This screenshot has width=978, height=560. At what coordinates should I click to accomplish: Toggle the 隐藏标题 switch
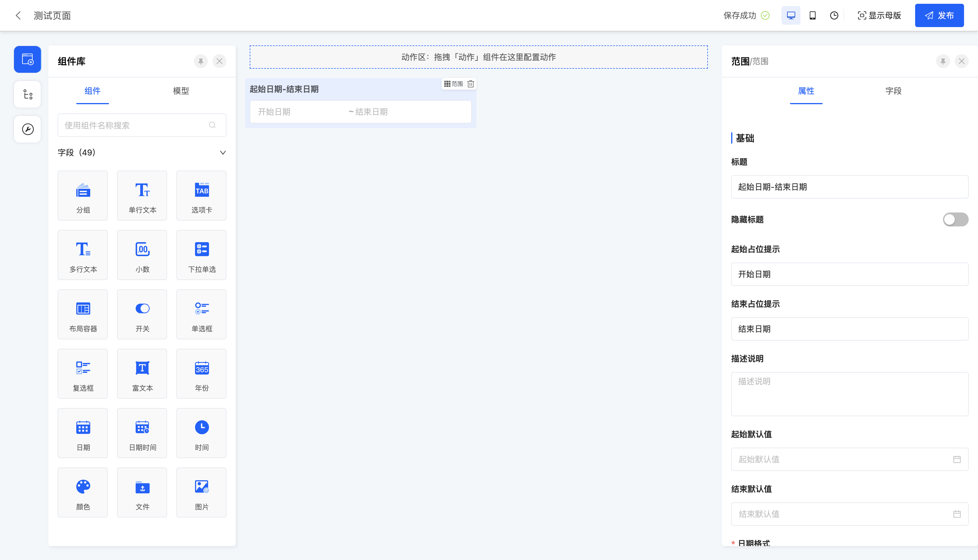[955, 220]
